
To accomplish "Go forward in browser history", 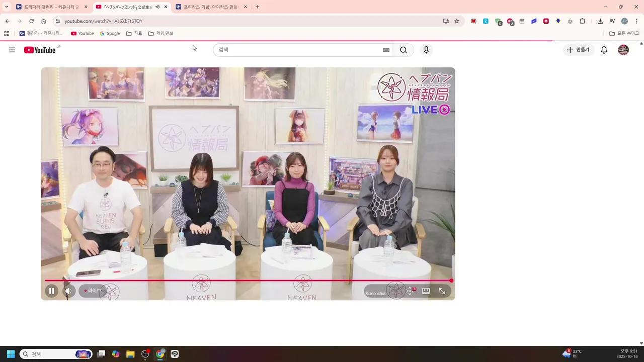I will (19, 21).
